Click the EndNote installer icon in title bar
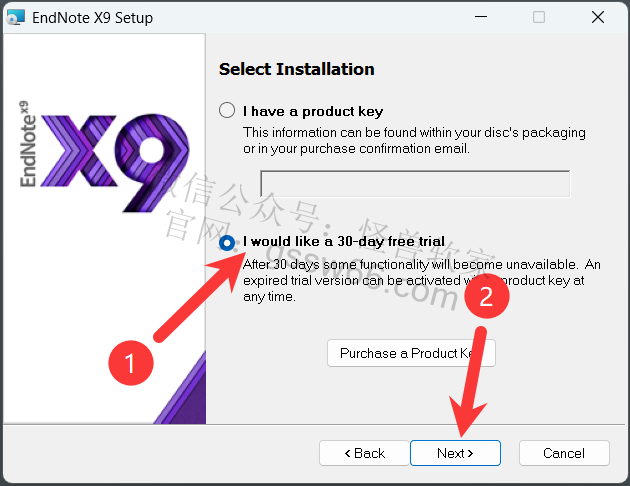The width and height of the screenshot is (630, 486). click(16, 18)
